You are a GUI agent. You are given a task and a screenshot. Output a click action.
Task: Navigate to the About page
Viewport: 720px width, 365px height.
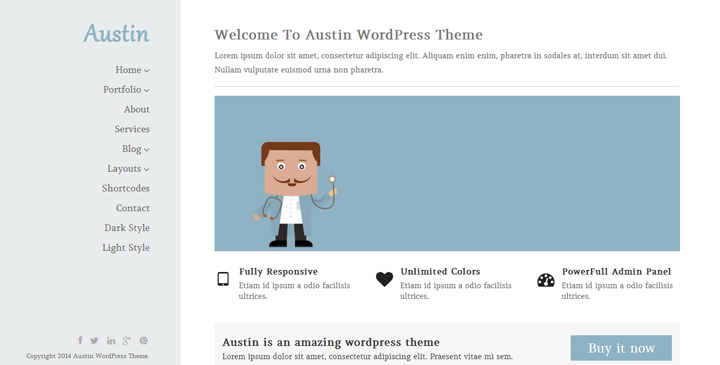coord(137,109)
